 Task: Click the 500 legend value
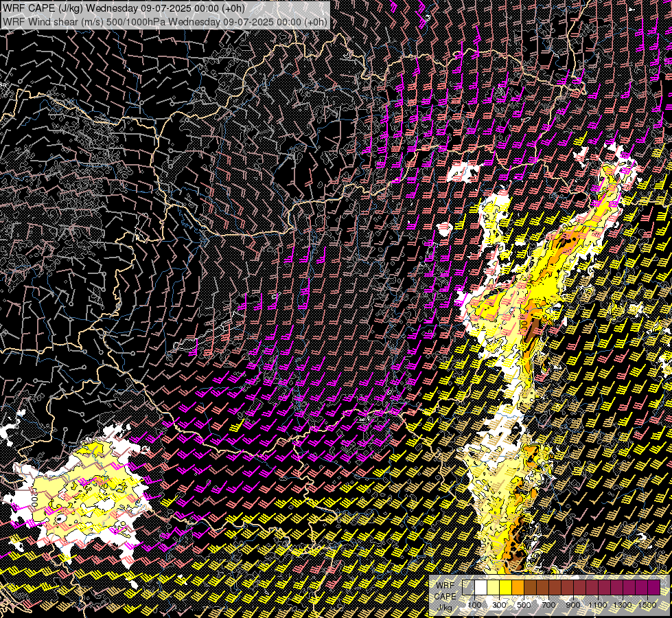coord(524,605)
